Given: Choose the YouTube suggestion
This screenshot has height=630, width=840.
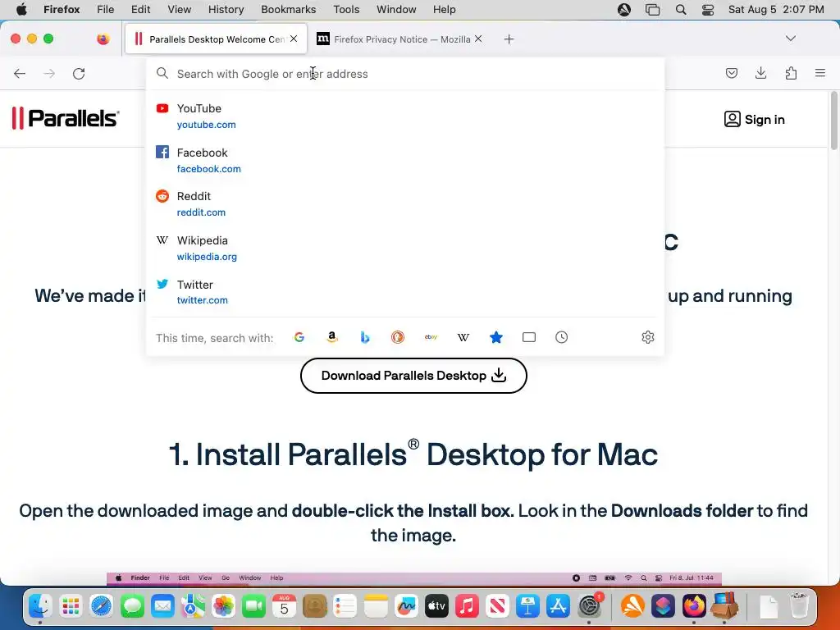Looking at the screenshot, I should click(405, 116).
